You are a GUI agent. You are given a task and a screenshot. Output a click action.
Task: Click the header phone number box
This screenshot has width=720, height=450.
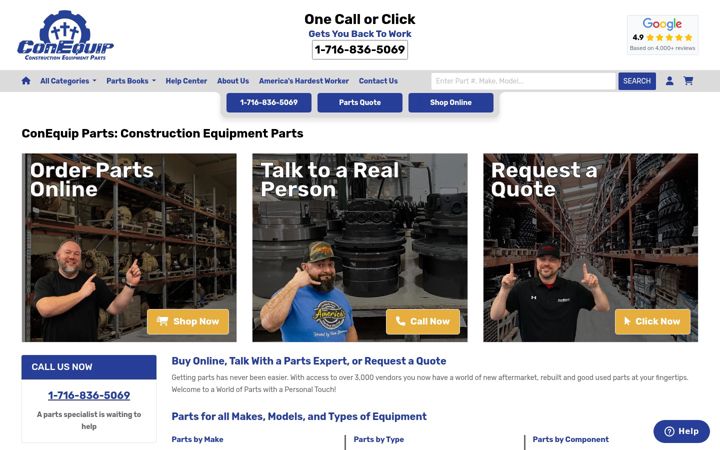pyautogui.click(x=360, y=50)
